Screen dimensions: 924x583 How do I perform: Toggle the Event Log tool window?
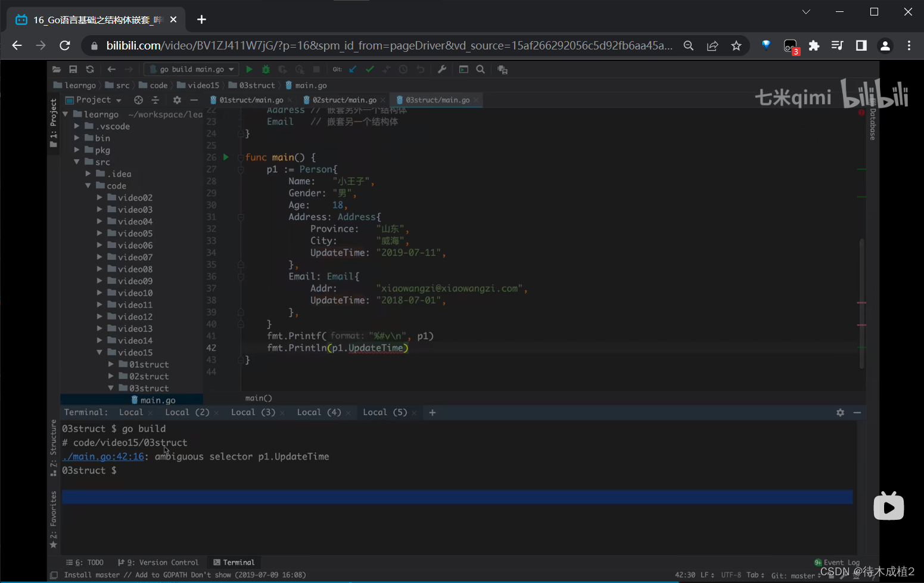click(837, 563)
